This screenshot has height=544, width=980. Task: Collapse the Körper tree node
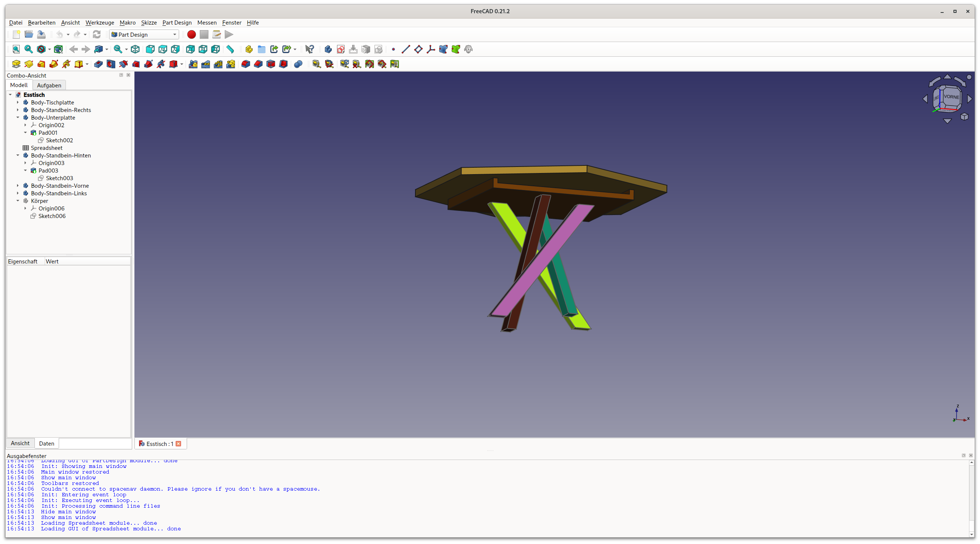(x=17, y=201)
